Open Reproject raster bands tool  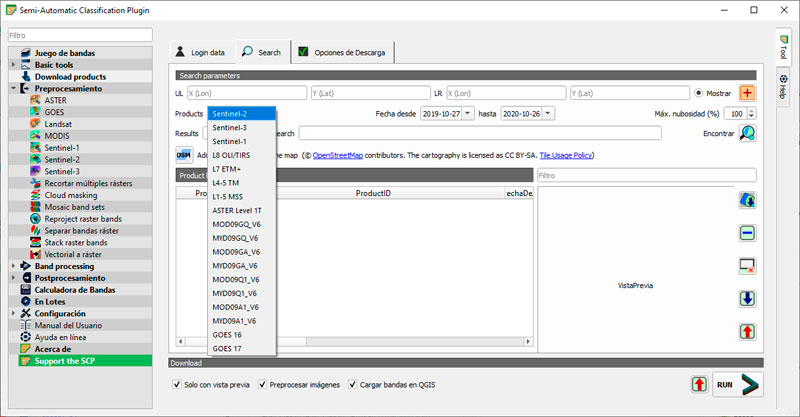[83, 218]
